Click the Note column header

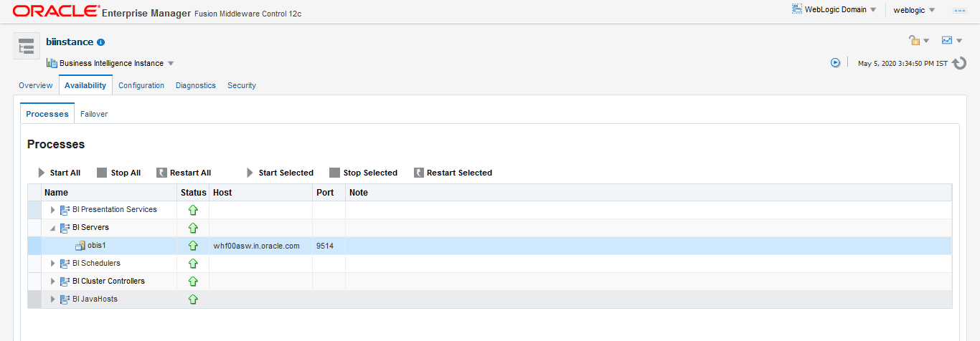pos(649,193)
